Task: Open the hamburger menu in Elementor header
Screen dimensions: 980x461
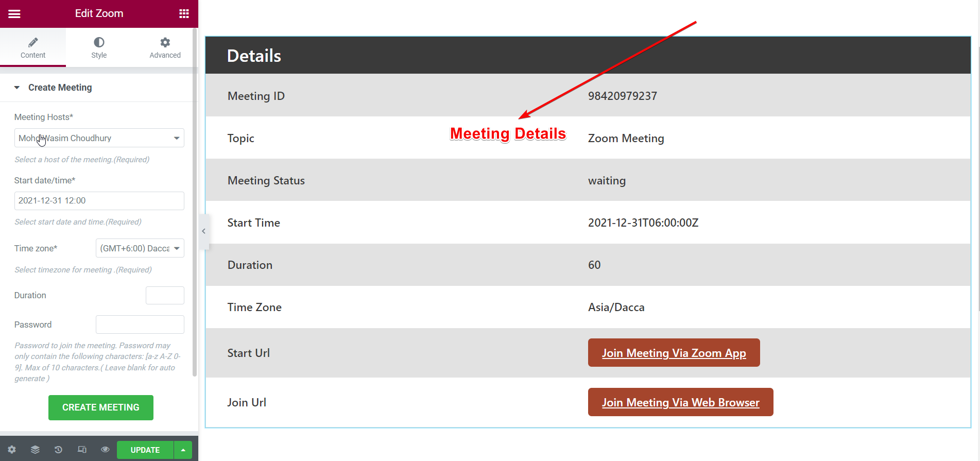Action: (x=14, y=14)
